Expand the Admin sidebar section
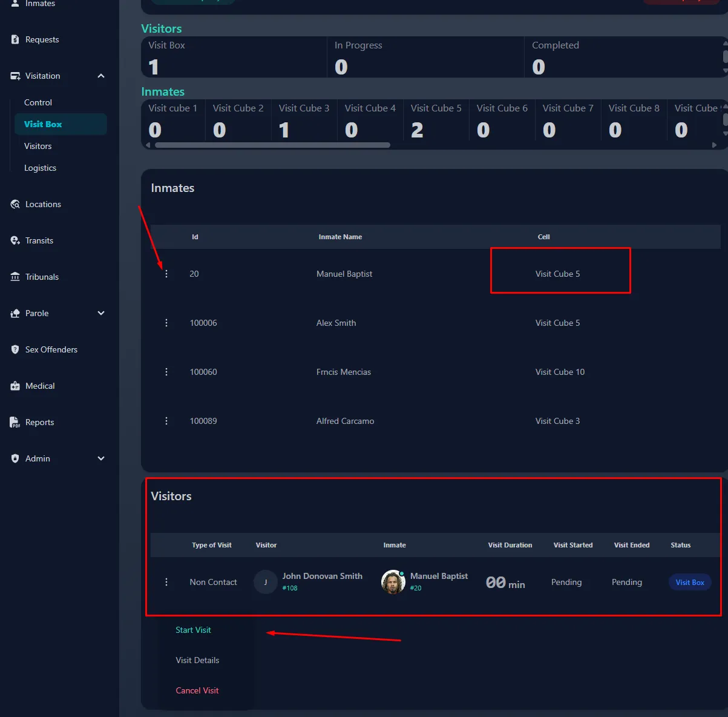This screenshot has width=728, height=717. pos(101,458)
